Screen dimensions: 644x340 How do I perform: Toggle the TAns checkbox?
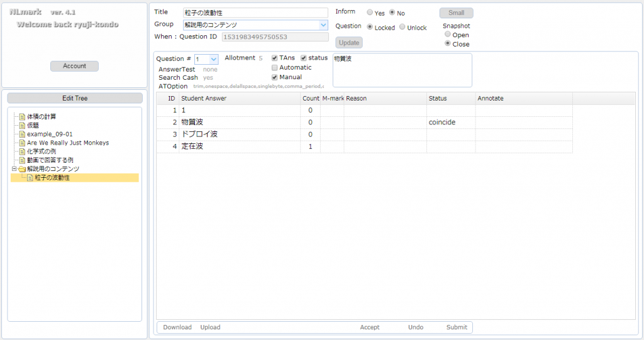point(275,58)
